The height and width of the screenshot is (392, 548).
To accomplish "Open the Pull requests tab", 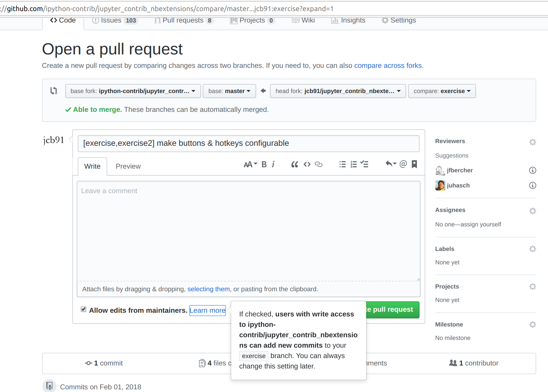I will point(184,20).
